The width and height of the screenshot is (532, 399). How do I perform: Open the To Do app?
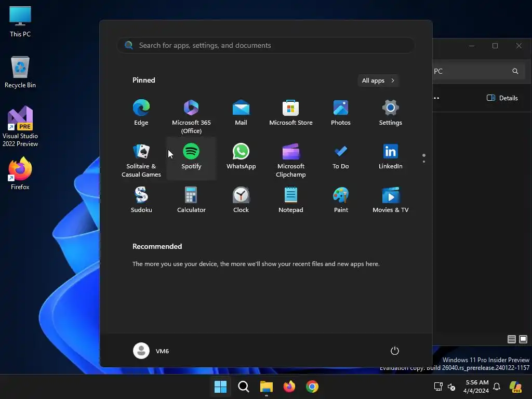[341, 157]
